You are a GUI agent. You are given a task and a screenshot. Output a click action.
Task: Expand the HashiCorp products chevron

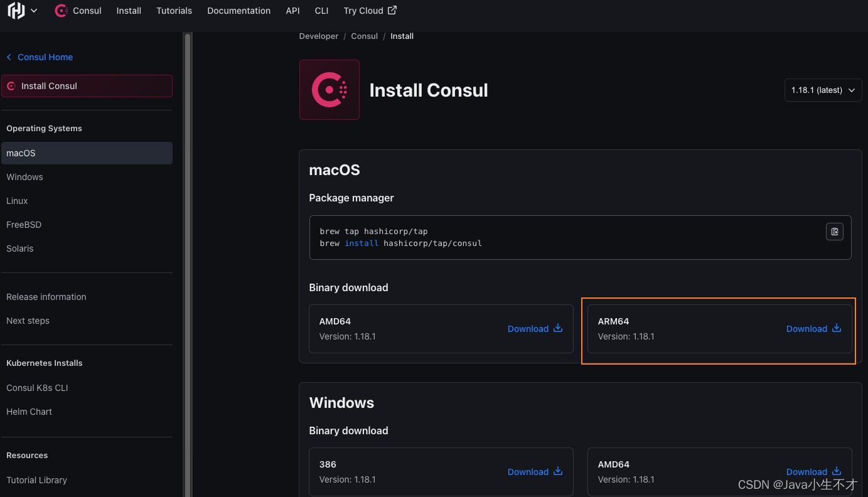pos(34,11)
